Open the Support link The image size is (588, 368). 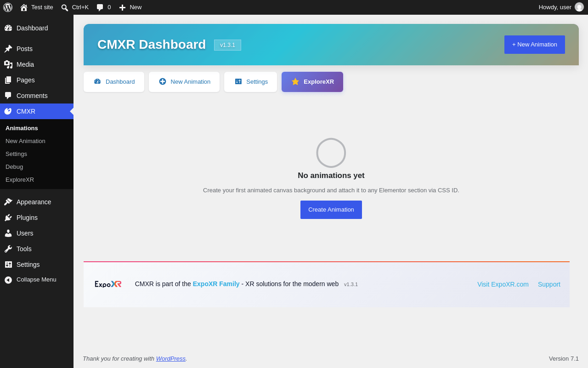[x=549, y=284]
